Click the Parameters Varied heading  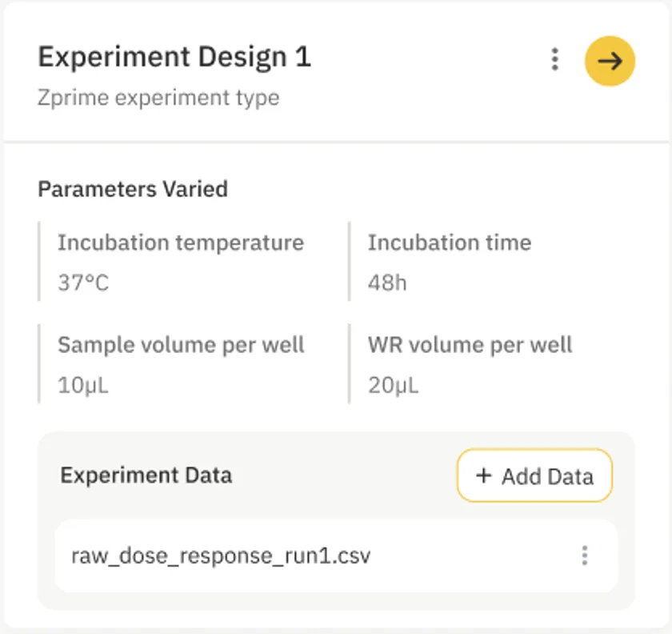(133, 189)
